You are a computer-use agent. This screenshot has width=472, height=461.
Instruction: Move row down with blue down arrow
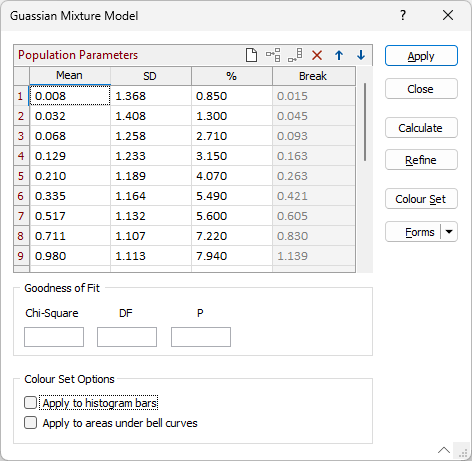(x=361, y=55)
